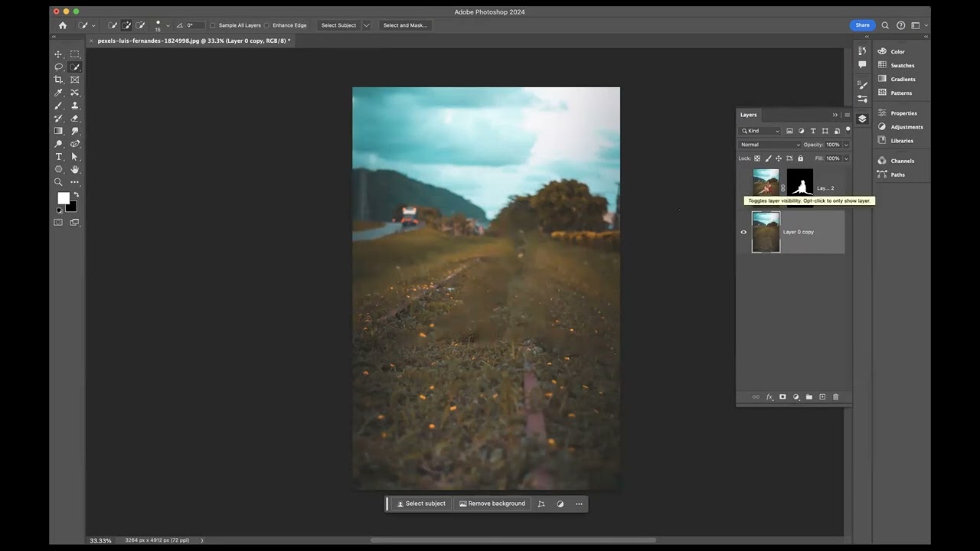Click the History panel icon

862,52
